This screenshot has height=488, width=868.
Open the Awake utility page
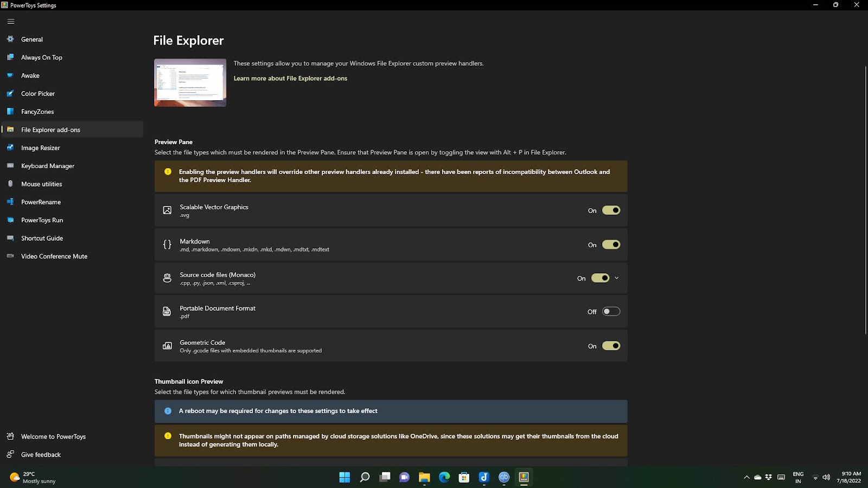click(x=72, y=75)
